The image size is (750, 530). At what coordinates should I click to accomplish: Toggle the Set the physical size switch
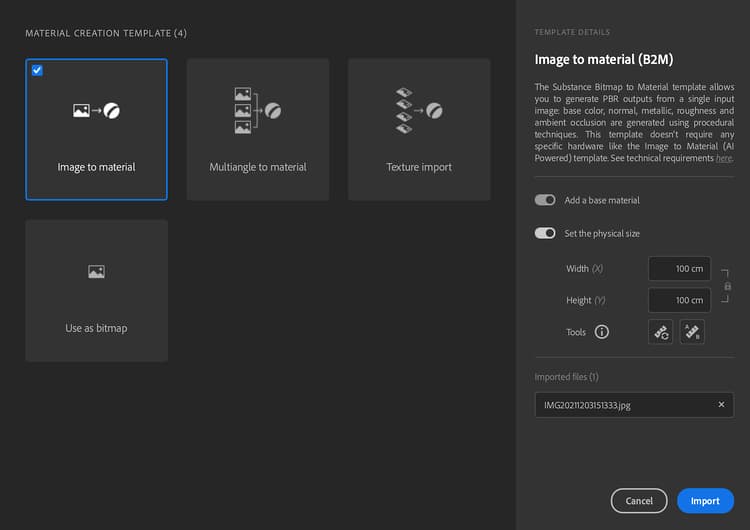tap(545, 233)
